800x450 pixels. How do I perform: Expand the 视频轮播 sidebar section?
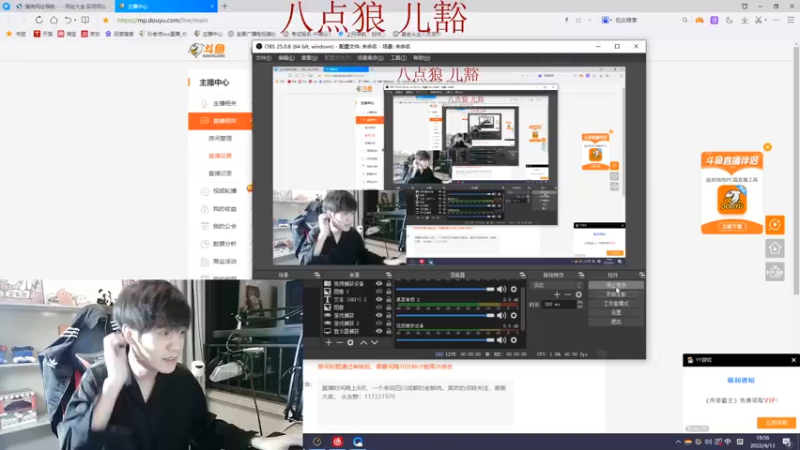220,191
